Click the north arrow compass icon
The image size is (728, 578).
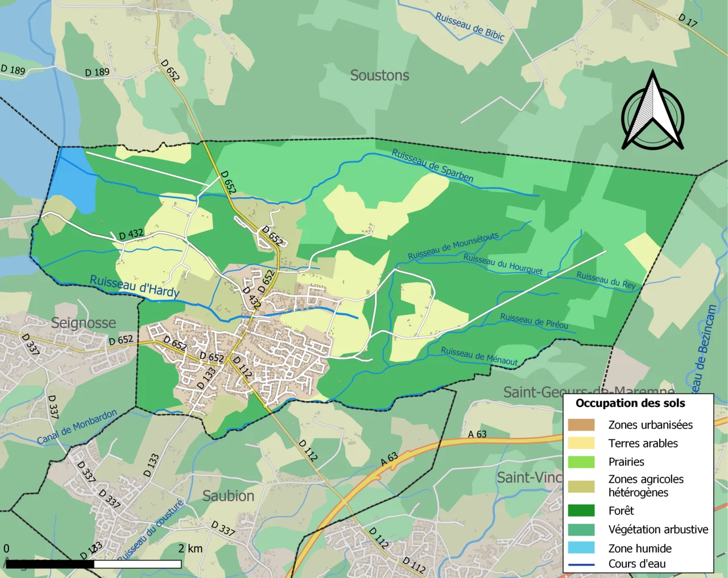coord(652,113)
